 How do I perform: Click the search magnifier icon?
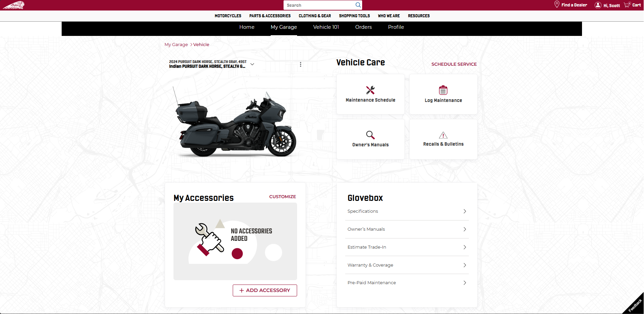click(x=358, y=5)
